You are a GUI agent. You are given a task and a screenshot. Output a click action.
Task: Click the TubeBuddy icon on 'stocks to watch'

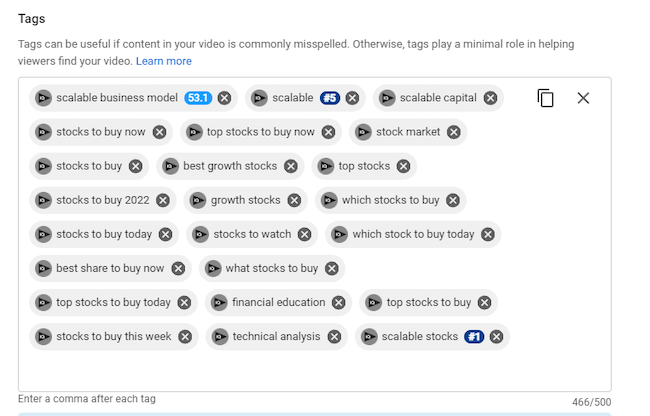click(x=201, y=235)
